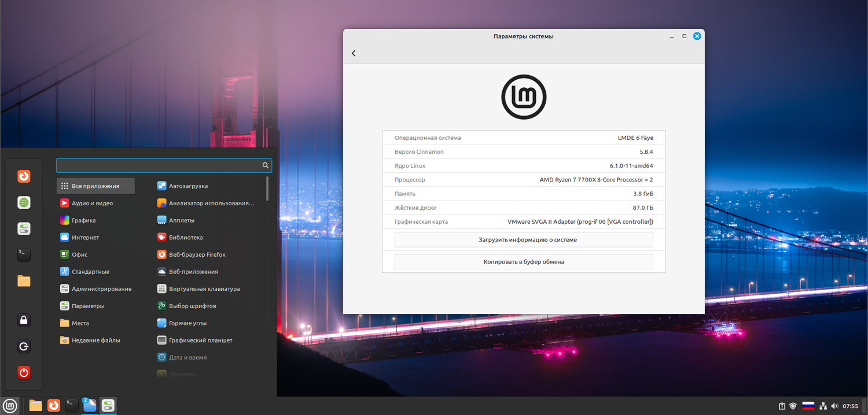Click the Операционная система label
868x415 pixels.
tap(428, 138)
